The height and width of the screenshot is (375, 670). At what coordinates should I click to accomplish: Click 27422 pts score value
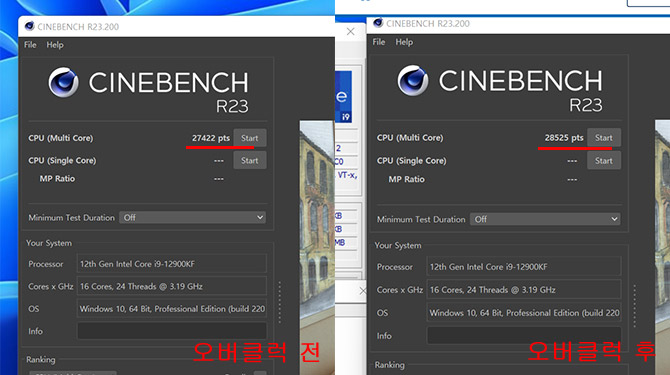click(211, 138)
